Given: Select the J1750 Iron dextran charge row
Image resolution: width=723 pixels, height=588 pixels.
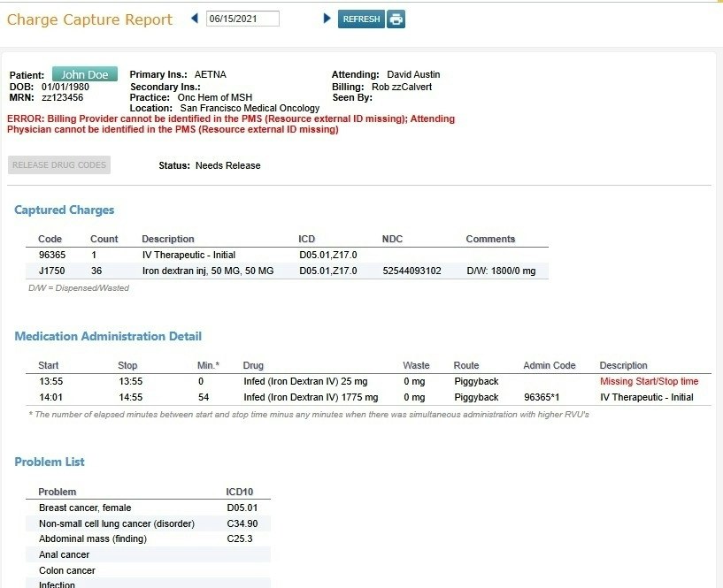Looking at the screenshot, I should click(287, 271).
